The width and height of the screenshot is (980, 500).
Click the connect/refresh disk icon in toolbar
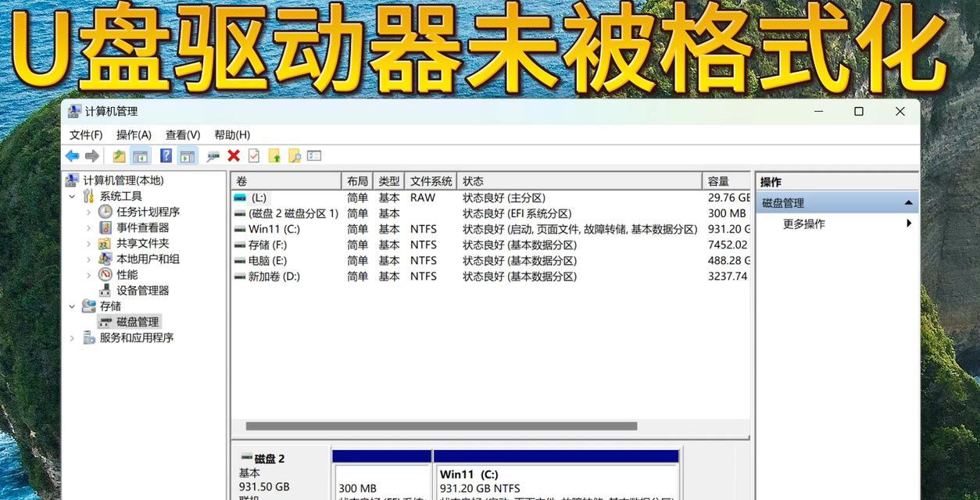point(213,155)
